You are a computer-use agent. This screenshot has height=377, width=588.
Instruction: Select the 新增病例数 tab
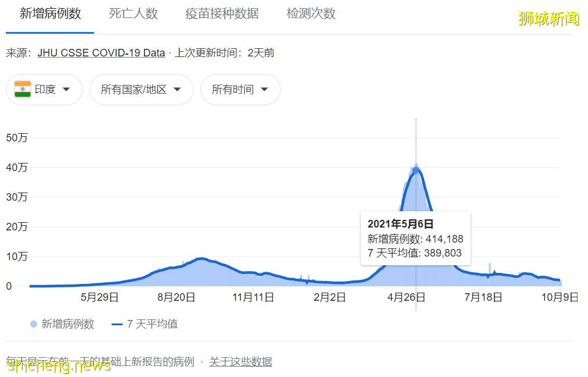pos(49,14)
